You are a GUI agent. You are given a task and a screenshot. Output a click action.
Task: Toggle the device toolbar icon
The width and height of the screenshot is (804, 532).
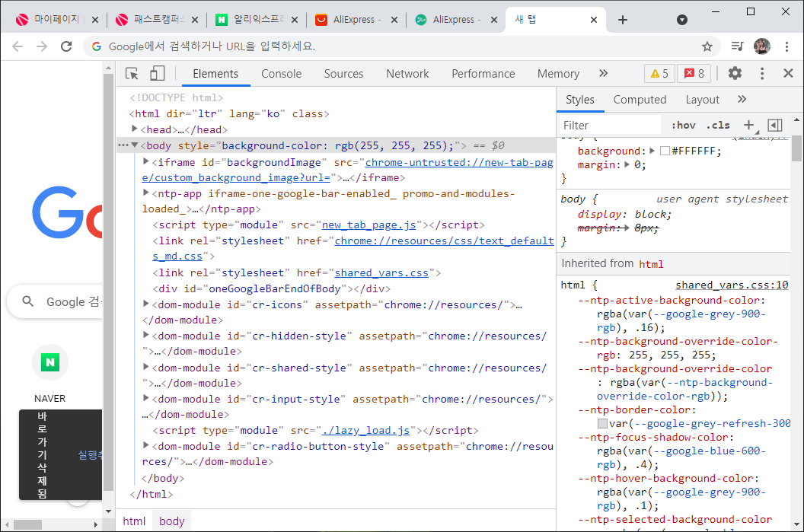tap(157, 73)
